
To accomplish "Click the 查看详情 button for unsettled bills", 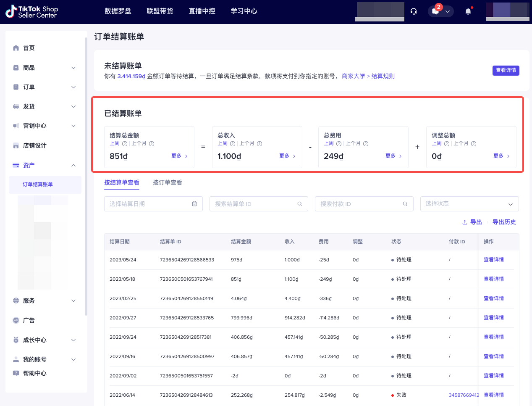I will coord(506,71).
